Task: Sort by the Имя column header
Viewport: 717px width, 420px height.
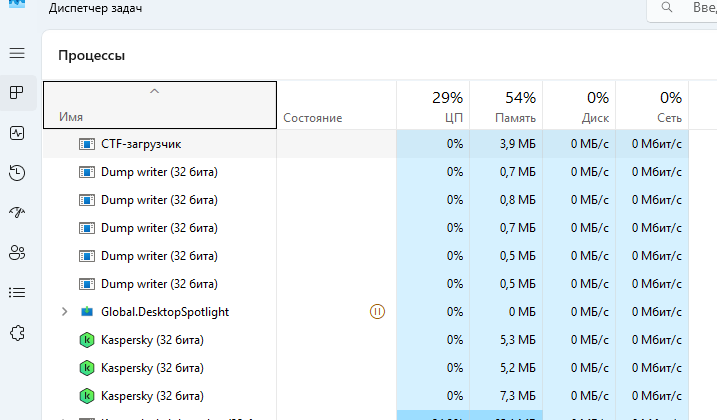Action: (x=160, y=105)
